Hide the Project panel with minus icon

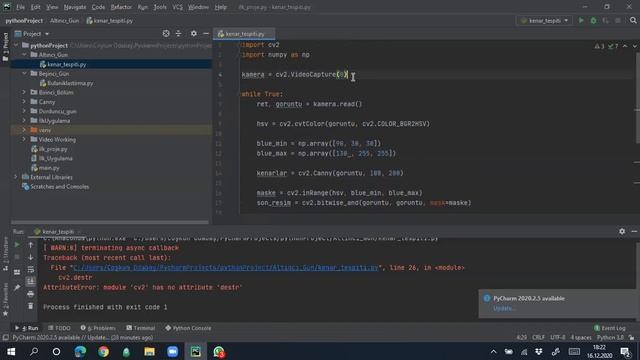click(206, 33)
